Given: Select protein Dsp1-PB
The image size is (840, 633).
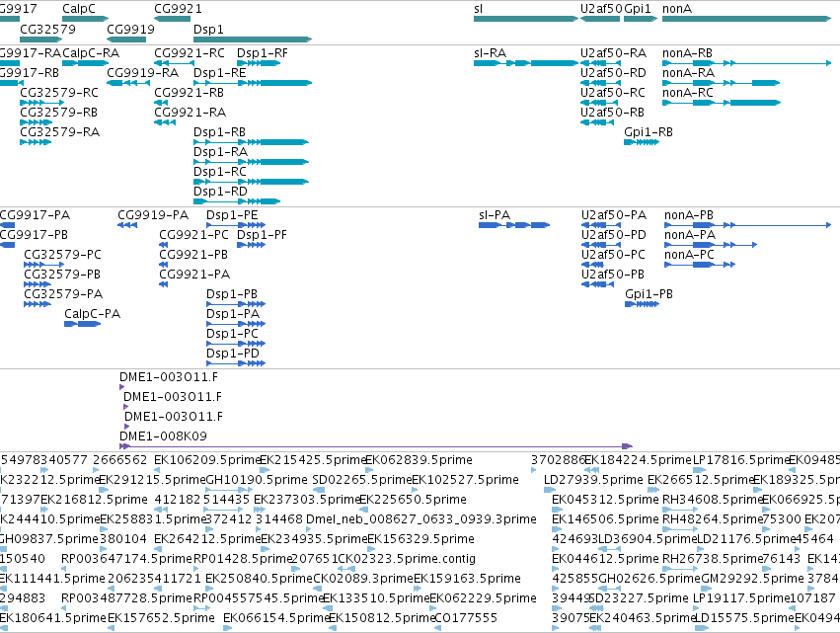Looking at the screenshot, I should (x=236, y=304).
